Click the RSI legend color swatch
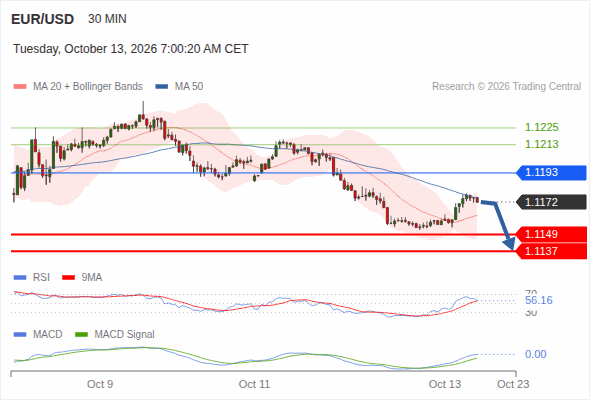The image size is (590, 400). [20, 278]
